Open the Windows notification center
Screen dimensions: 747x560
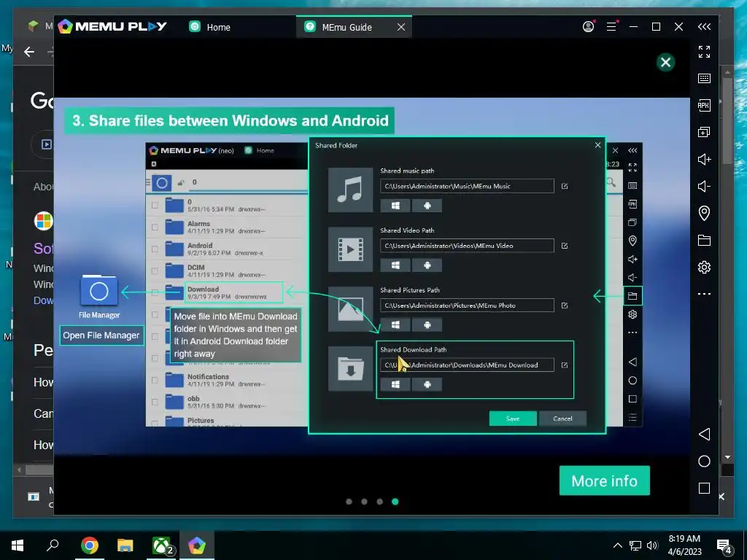724,546
